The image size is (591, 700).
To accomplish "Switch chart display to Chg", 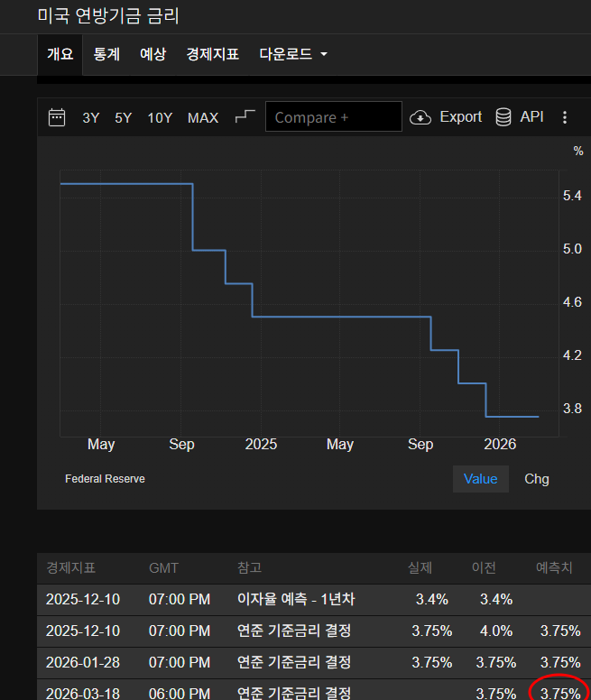I will (x=536, y=479).
